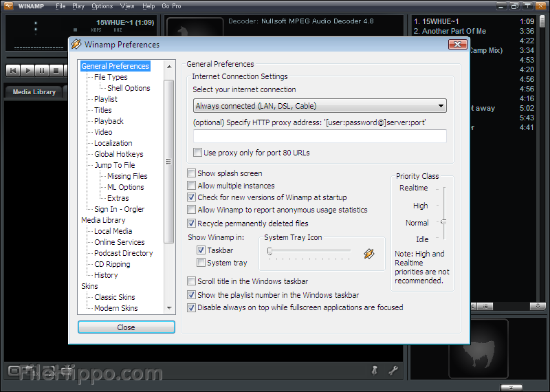The height and width of the screenshot is (392, 550).
Task: Click the playlist resize diamond button
Action: (538, 306)
